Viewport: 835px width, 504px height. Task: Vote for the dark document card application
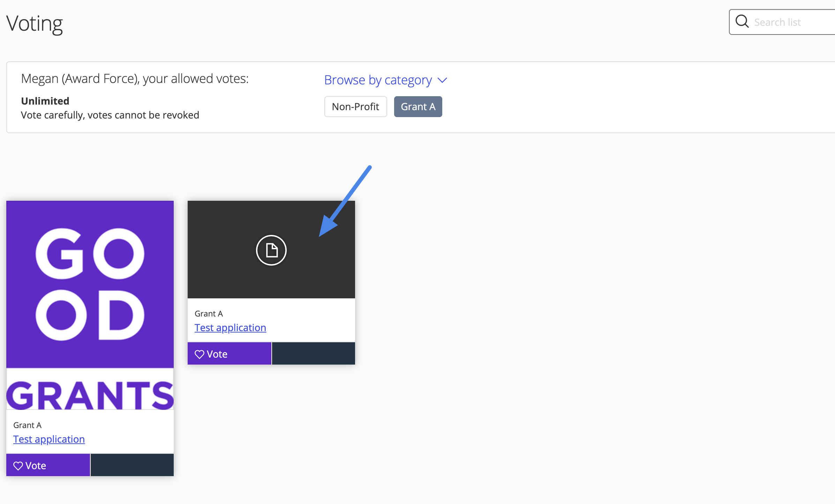tap(230, 354)
